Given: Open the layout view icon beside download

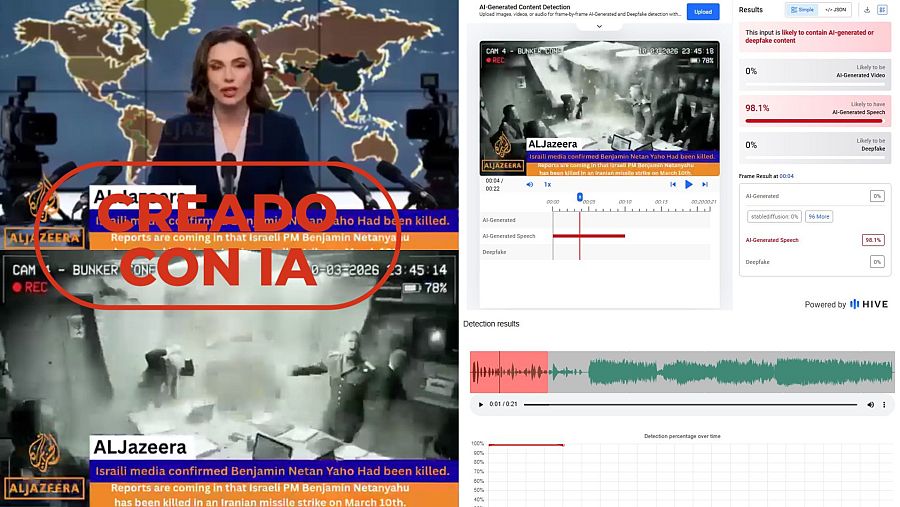Looking at the screenshot, I should click(882, 10).
